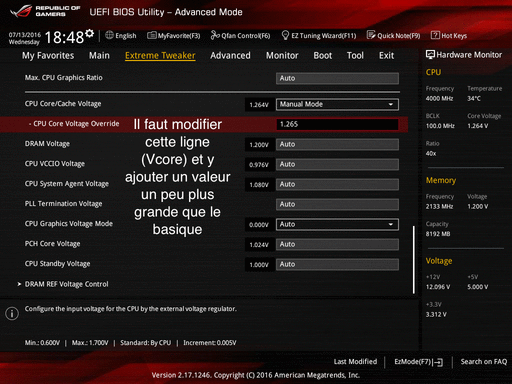Image resolution: width=512 pixels, height=384 pixels.
Task: Click the 1.000V CPU Standby reading
Action: (x=259, y=265)
